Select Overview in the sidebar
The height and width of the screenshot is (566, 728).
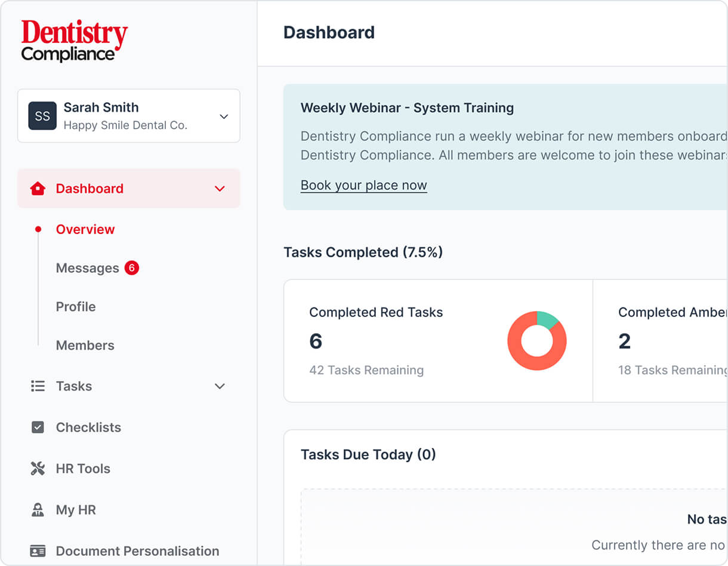[85, 229]
